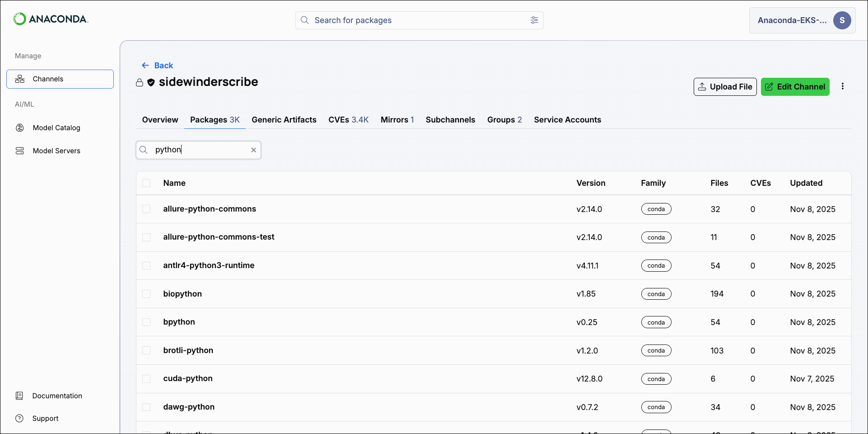This screenshot has height=434, width=868.
Task: Open the three-dot channel options menu
Action: coord(843,86)
